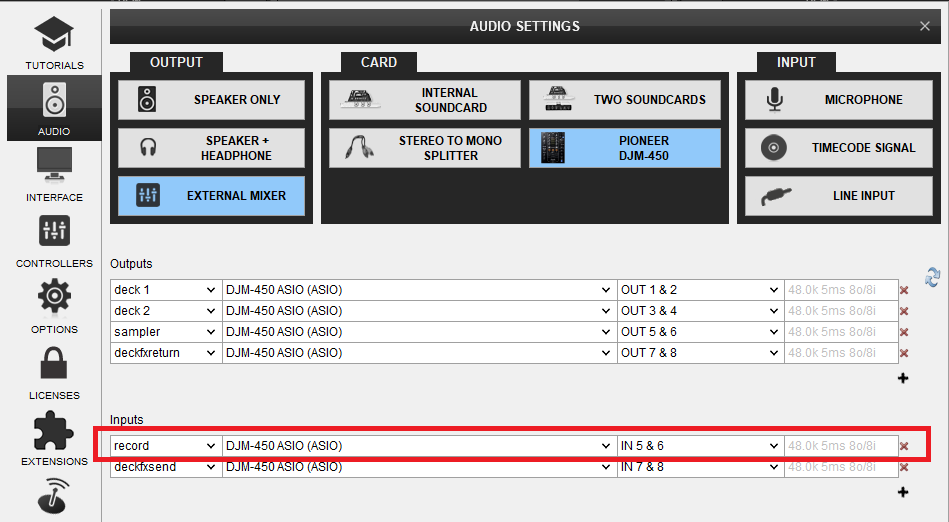Click the Outputs section label
Viewport: 949px width, 522px height.
131,263
